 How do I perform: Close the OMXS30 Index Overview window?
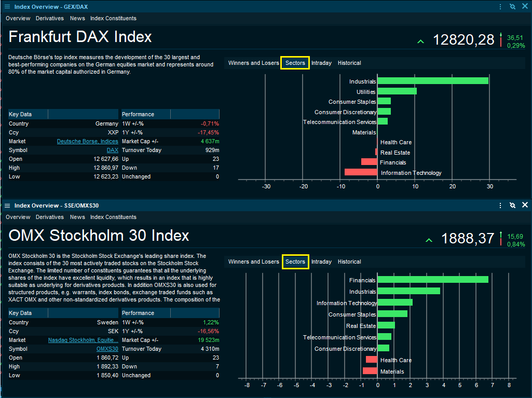[x=525, y=205]
